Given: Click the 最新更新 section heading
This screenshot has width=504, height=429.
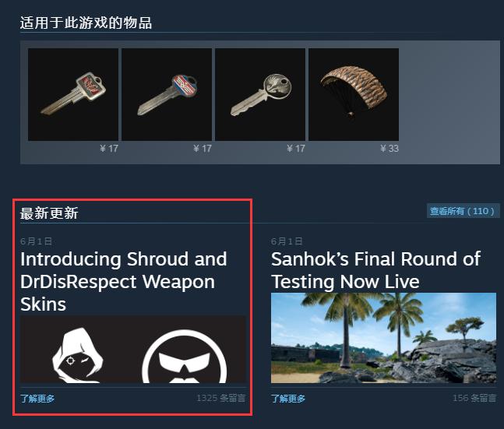Looking at the screenshot, I should pos(49,213).
